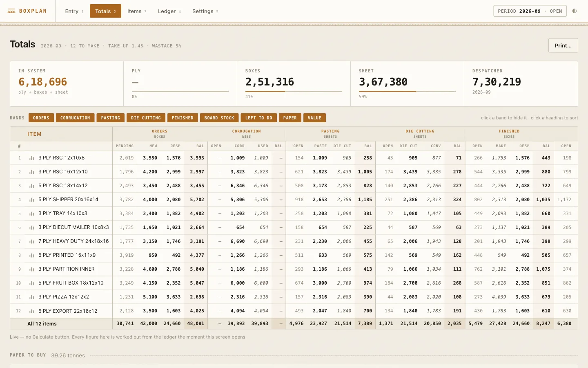Viewport: 588px width, 368px height.
Task: Open chart icon for 3 PLY RSC 16x12x10
Action: 31,172
